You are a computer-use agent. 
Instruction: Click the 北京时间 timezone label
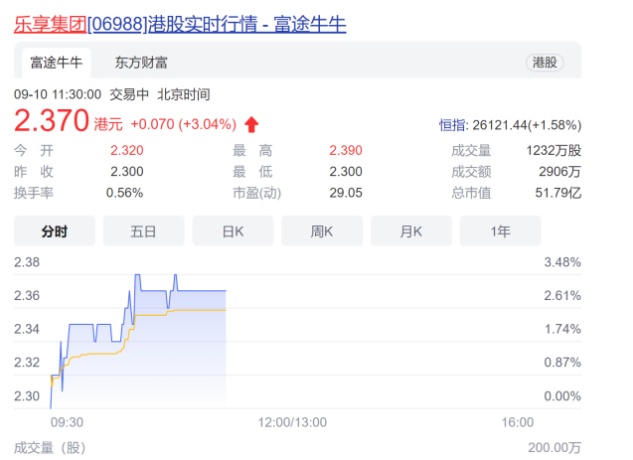(x=184, y=95)
